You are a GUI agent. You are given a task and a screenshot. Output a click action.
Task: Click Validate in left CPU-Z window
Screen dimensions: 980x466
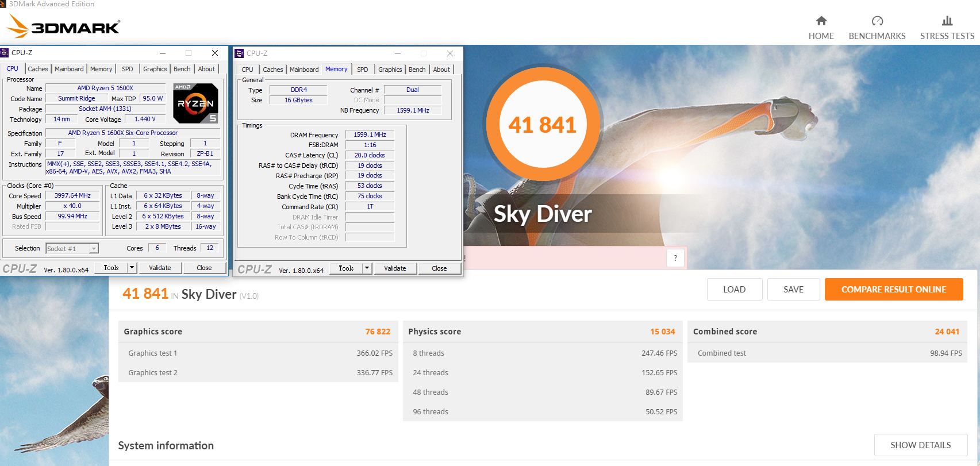(160, 268)
